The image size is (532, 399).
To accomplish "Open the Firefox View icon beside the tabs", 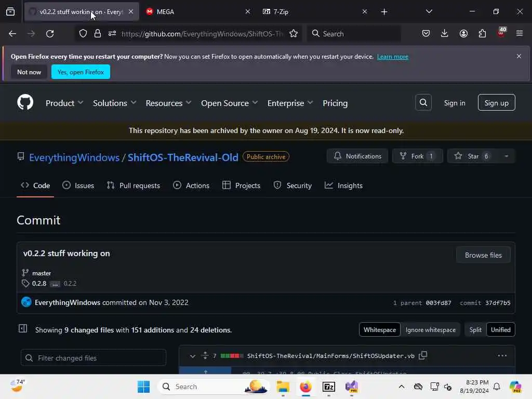I will [x=10, y=12].
